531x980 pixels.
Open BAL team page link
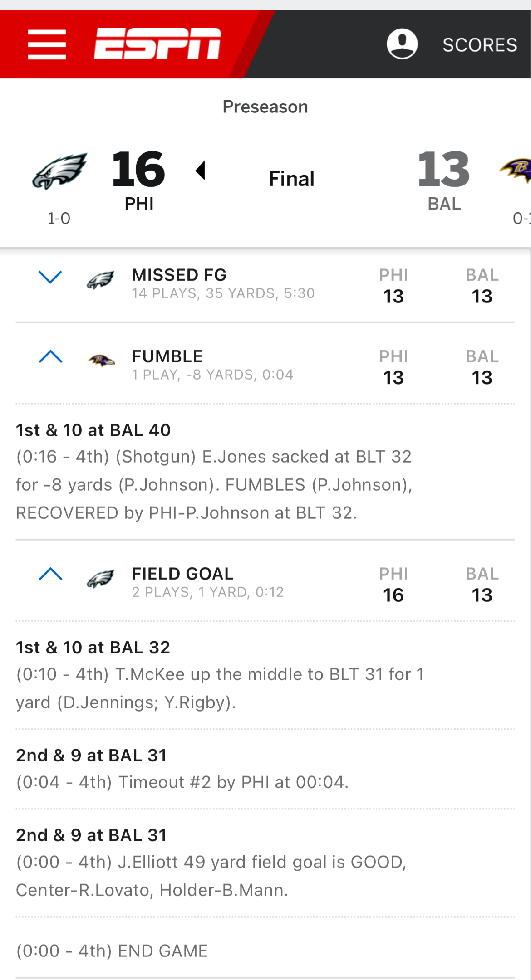point(444,204)
